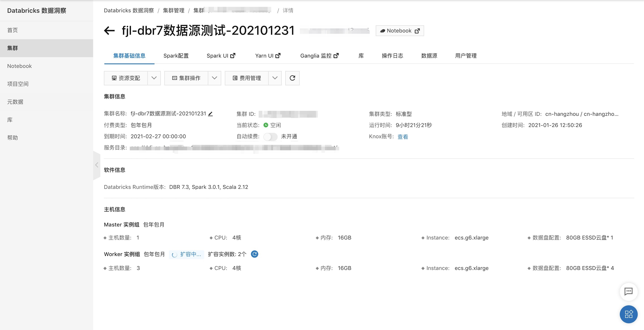Switch to the Spark配置 tab

point(176,56)
